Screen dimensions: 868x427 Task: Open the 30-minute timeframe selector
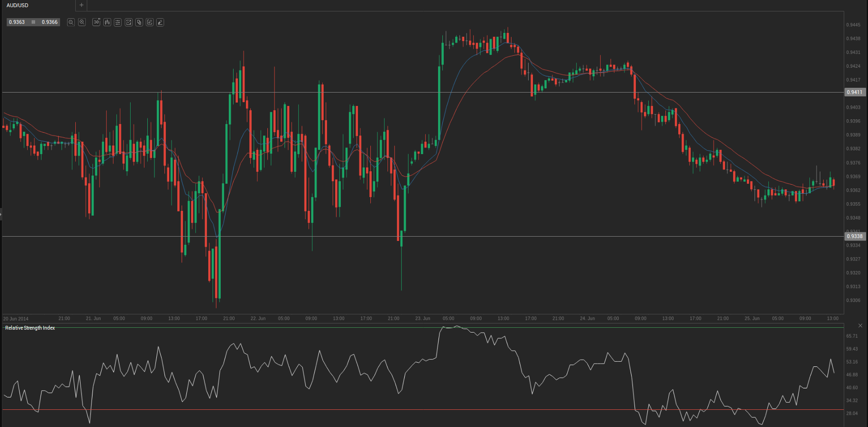pos(96,22)
